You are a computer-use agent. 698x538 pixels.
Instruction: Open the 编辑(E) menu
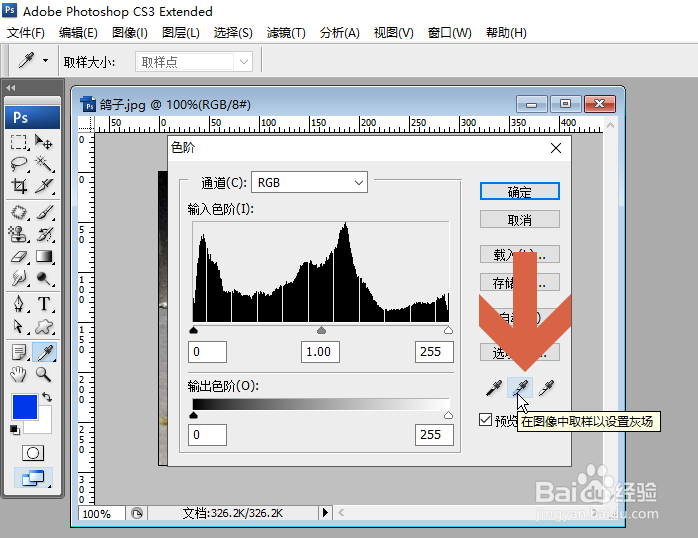(x=78, y=33)
